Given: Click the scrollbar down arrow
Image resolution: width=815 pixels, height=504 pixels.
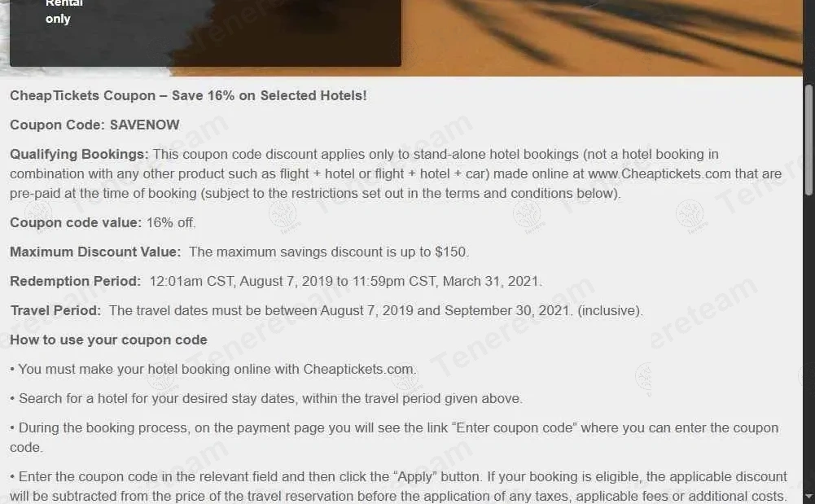Looking at the screenshot, I should [808, 495].
